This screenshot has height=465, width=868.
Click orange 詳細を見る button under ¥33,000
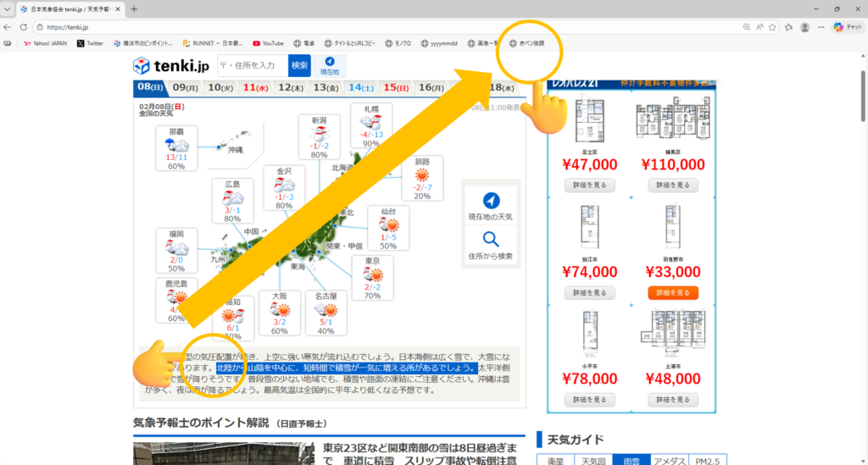(673, 292)
